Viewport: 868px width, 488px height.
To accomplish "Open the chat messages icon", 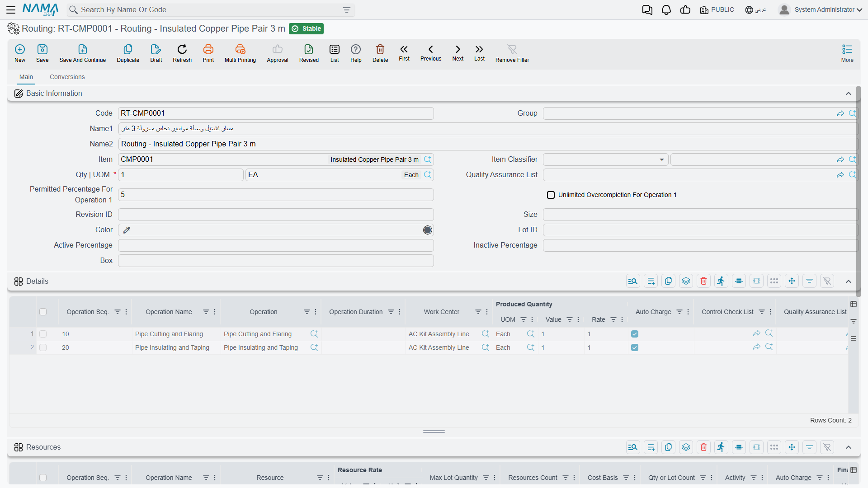I will tap(647, 10).
